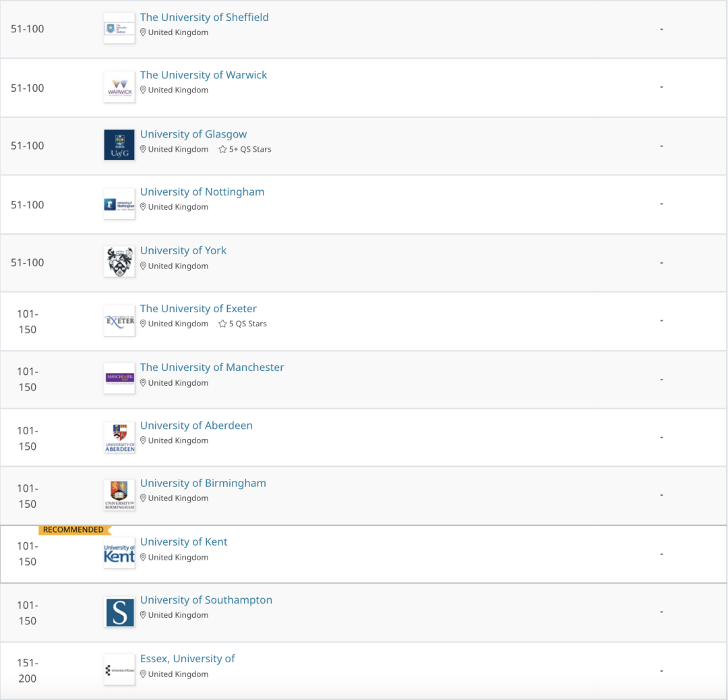Open the University of Glasgow link

(193, 134)
